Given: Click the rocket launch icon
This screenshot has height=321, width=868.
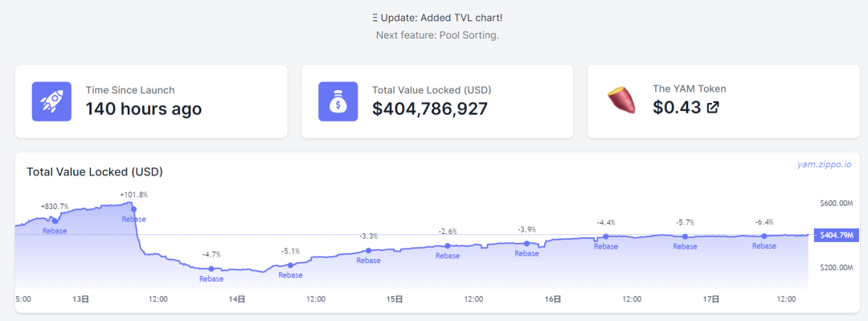Looking at the screenshot, I should point(51,101).
